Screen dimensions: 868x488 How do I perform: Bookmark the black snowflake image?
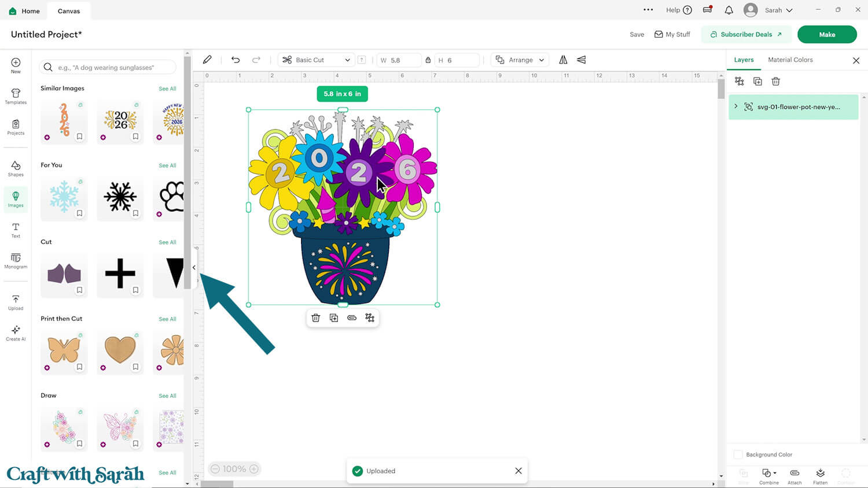[x=135, y=213]
